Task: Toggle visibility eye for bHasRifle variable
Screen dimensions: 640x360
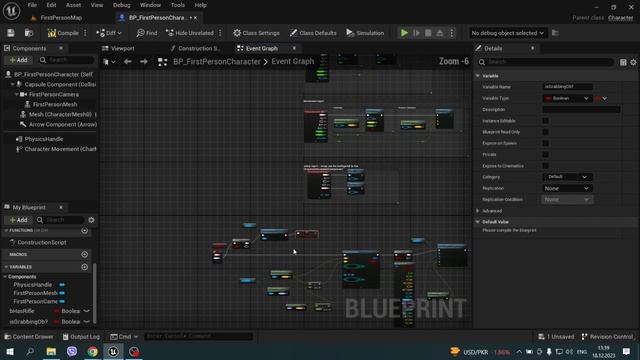Action: pos(87,311)
